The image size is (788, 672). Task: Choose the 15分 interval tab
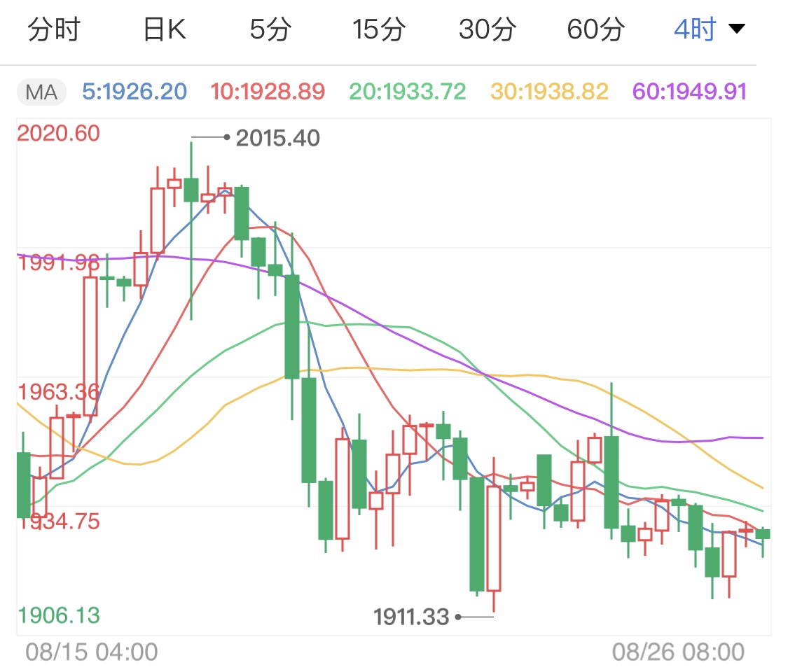pos(378,29)
